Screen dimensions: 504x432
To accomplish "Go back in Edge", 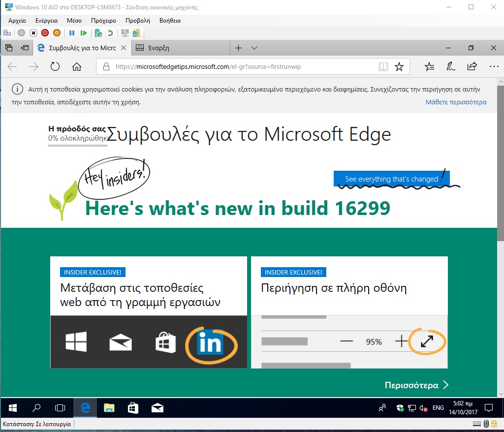I will [x=12, y=67].
